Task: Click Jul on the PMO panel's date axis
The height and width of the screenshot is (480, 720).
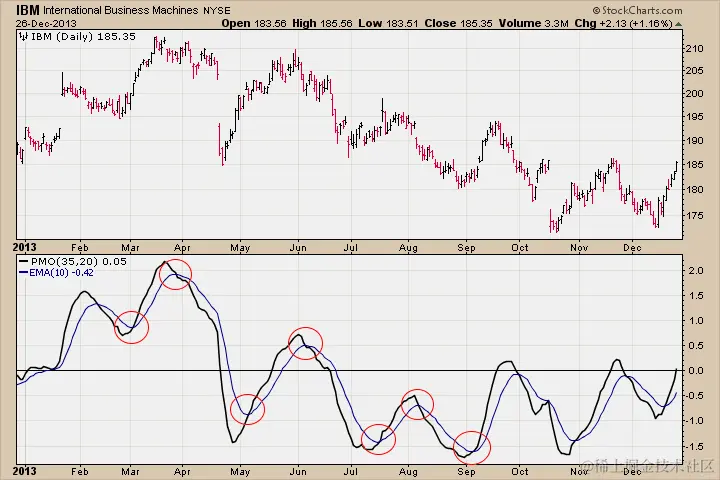Action: pyautogui.click(x=350, y=472)
